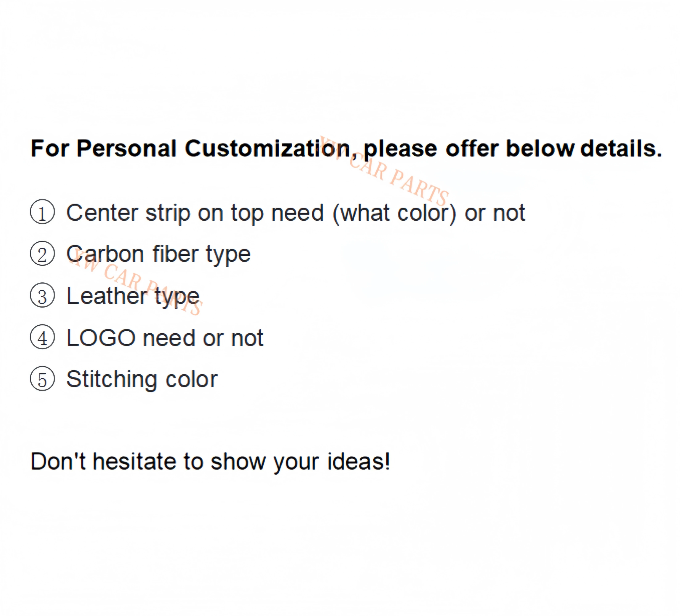Click the circled number 1 icon
682x616 pixels.
coord(42,212)
